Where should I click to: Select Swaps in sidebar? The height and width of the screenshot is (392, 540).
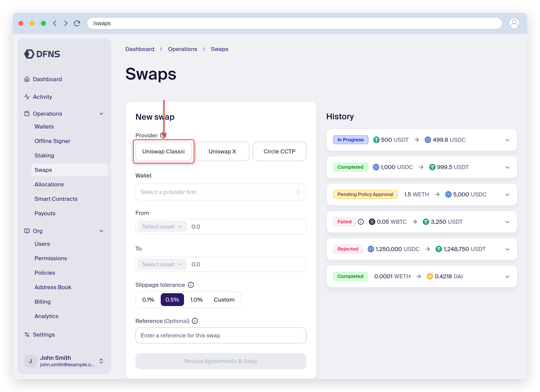point(70,170)
